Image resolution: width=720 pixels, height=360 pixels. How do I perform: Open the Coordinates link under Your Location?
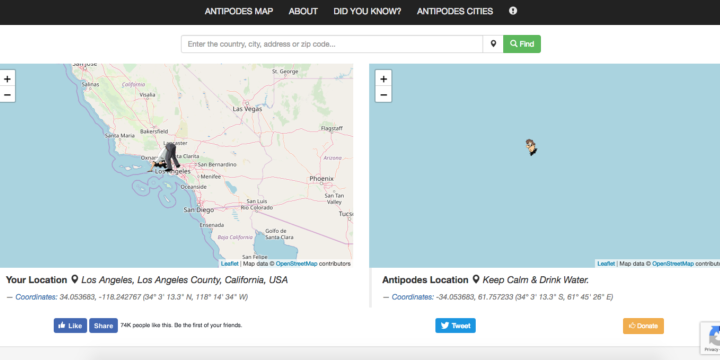coord(36,297)
